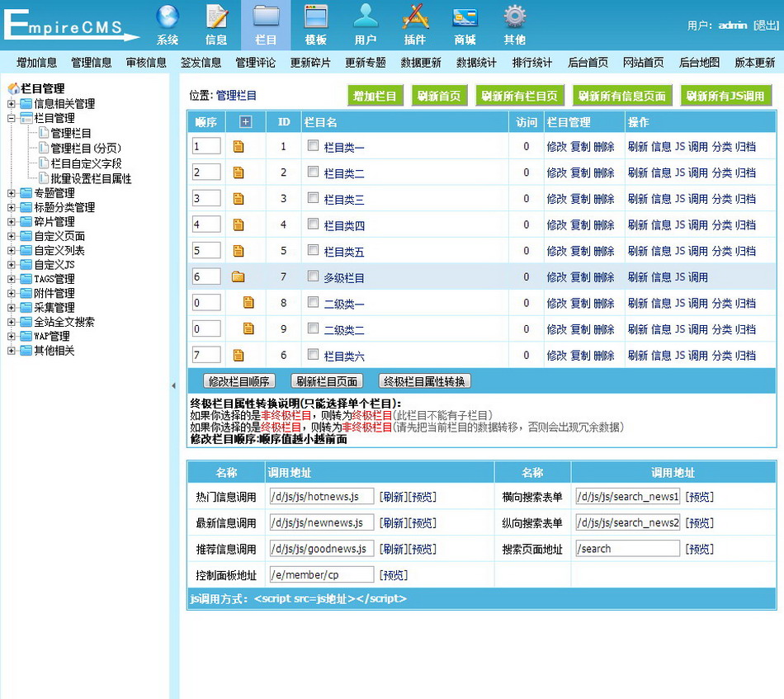Open 管理栏目 (分页) in the tree
The image size is (784, 699).
86,148
